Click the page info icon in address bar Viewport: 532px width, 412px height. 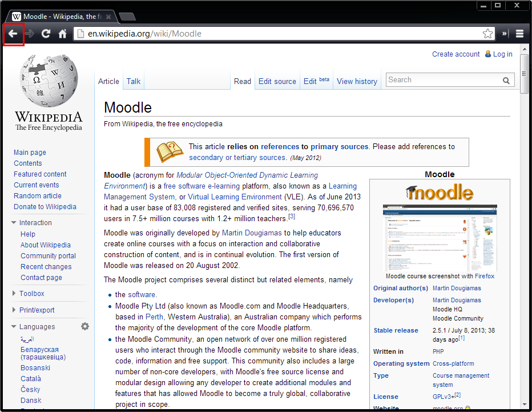(80, 34)
